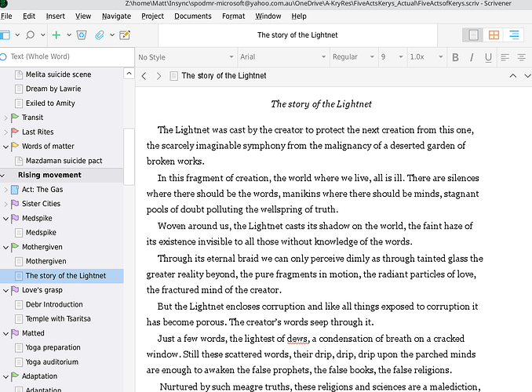Open the Regular font weight dropdown
The width and height of the screenshot is (532, 392).
tap(354, 57)
